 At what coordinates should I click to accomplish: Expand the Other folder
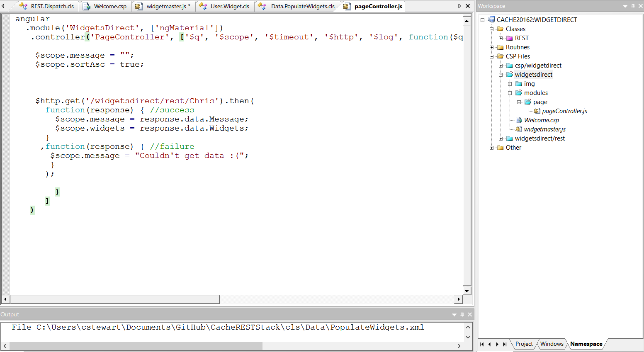click(x=491, y=148)
